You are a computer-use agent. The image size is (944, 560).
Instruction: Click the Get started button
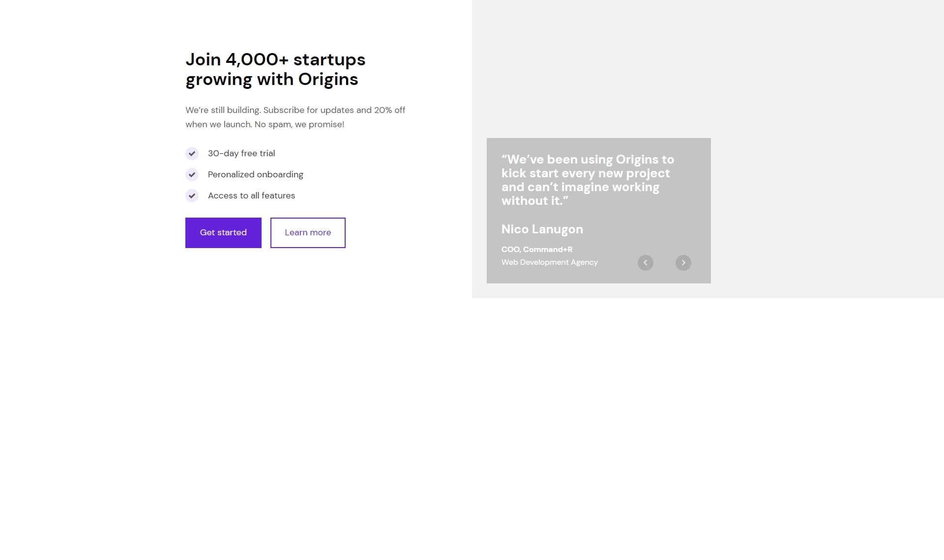(223, 233)
